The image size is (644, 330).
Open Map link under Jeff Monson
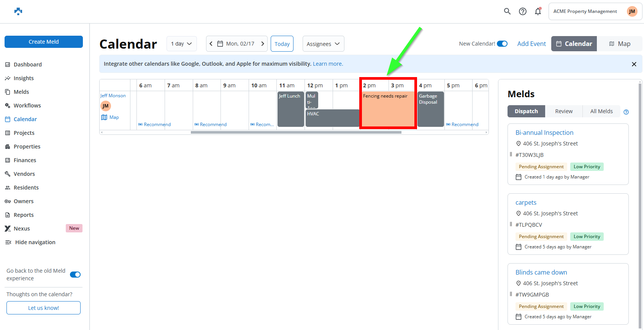coord(110,117)
